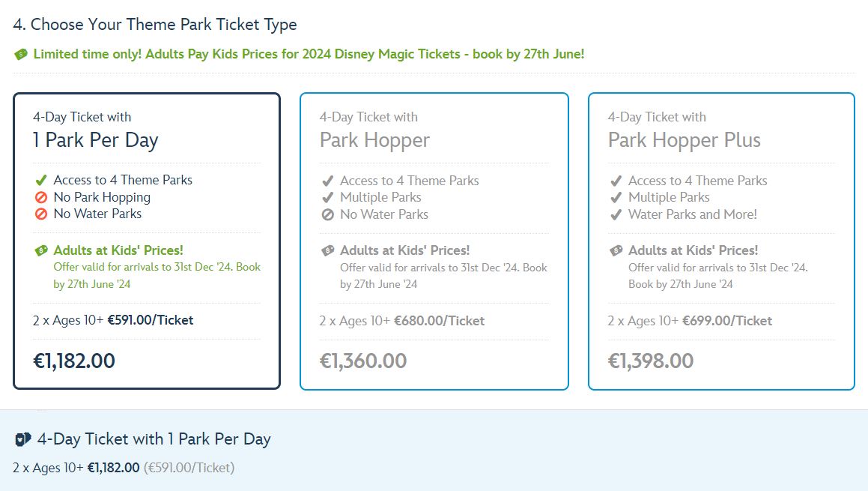Click Adults at Kids' Prices in Park Hopper card
Viewport: 868px width, 491px height.
pos(404,250)
